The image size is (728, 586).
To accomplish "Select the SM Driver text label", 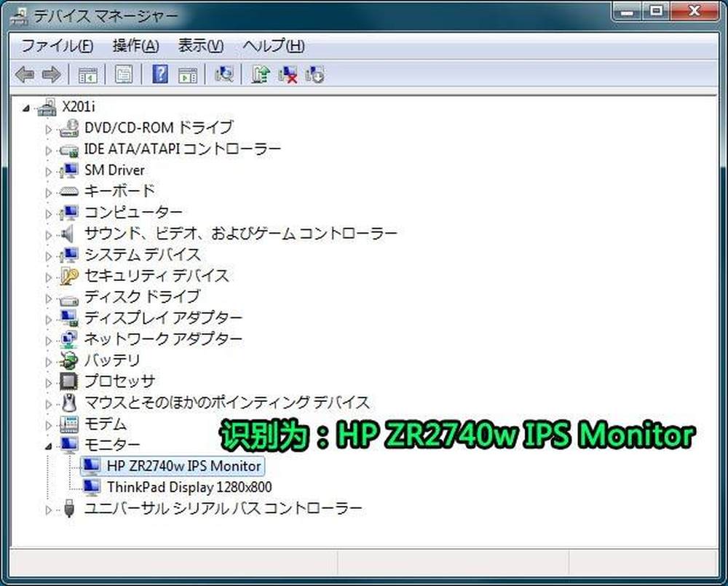I will [x=114, y=170].
